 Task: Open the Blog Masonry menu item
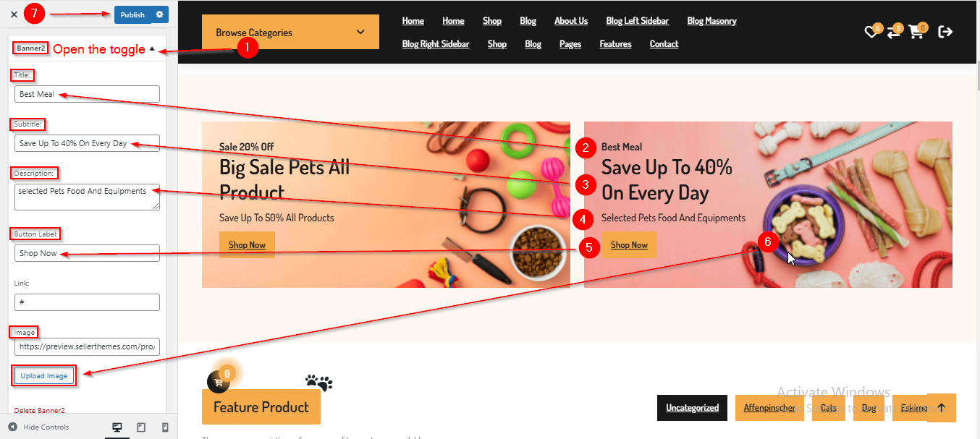(712, 21)
